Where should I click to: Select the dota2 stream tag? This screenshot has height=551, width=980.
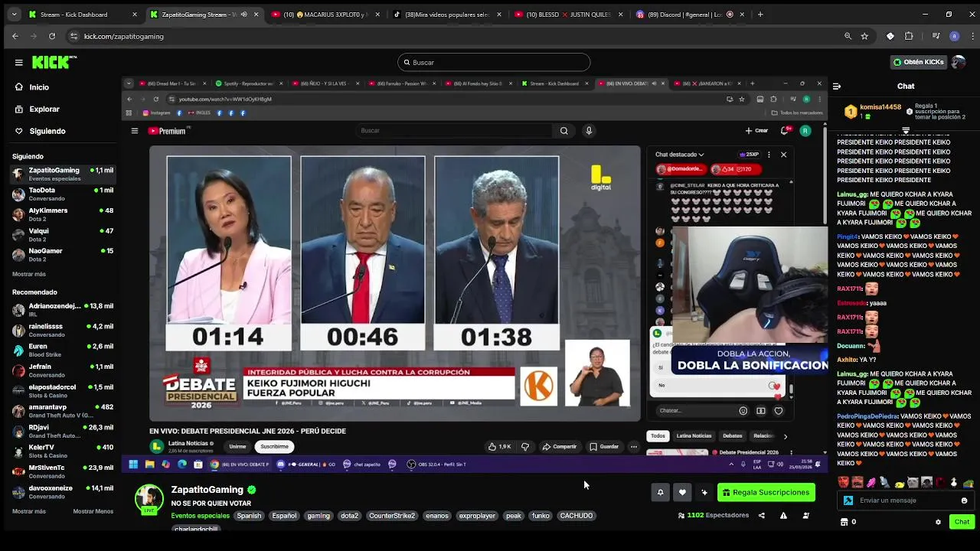pos(349,516)
